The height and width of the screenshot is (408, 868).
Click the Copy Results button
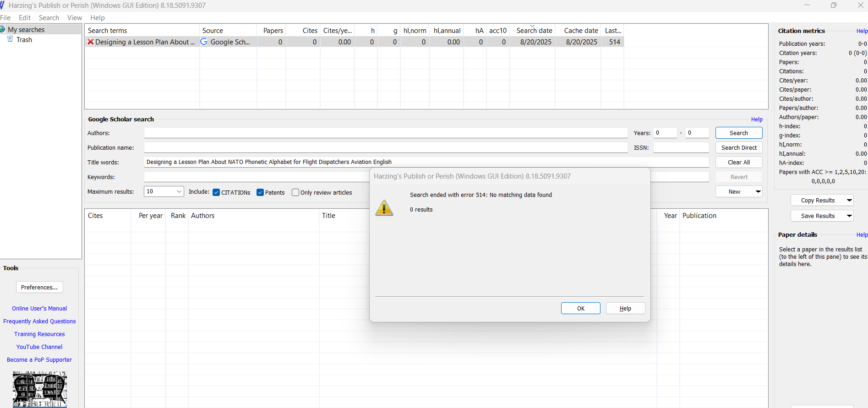818,201
